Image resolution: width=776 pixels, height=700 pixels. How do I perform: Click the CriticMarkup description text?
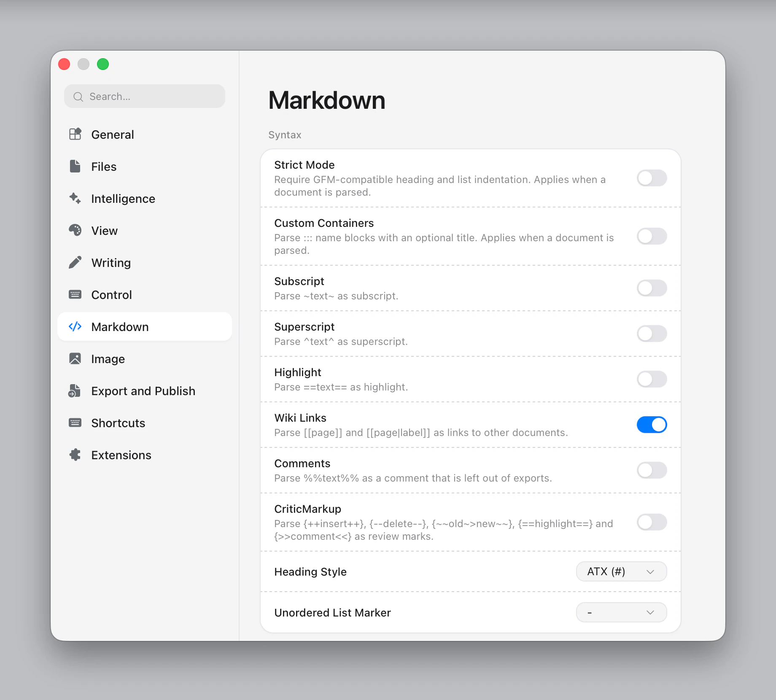[x=444, y=530]
